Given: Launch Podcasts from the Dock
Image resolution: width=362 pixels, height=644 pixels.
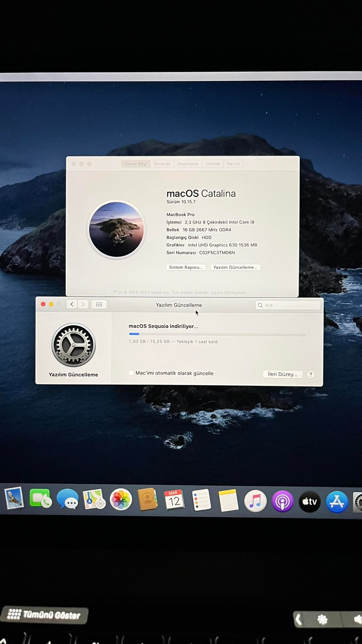Looking at the screenshot, I should [282, 501].
